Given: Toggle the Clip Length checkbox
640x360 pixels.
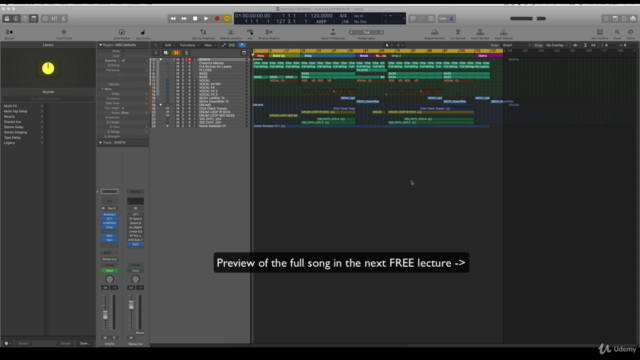Looking at the screenshot, I should (x=123, y=108).
